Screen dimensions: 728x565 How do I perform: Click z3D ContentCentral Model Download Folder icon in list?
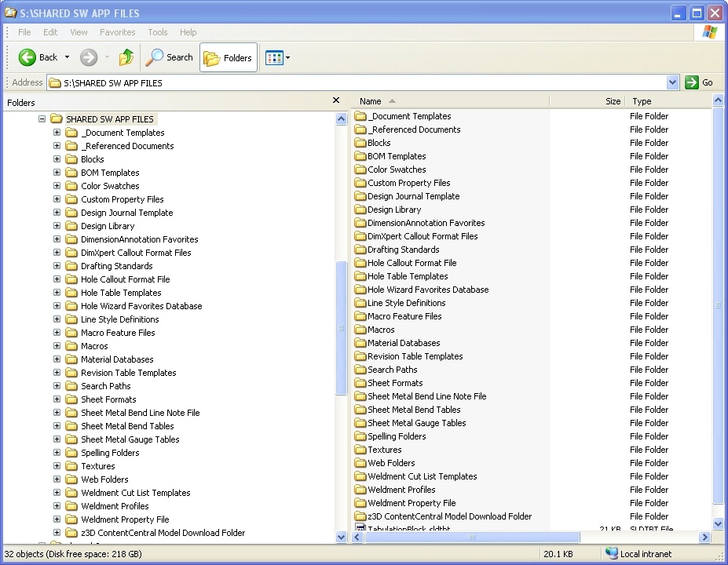click(360, 516)
